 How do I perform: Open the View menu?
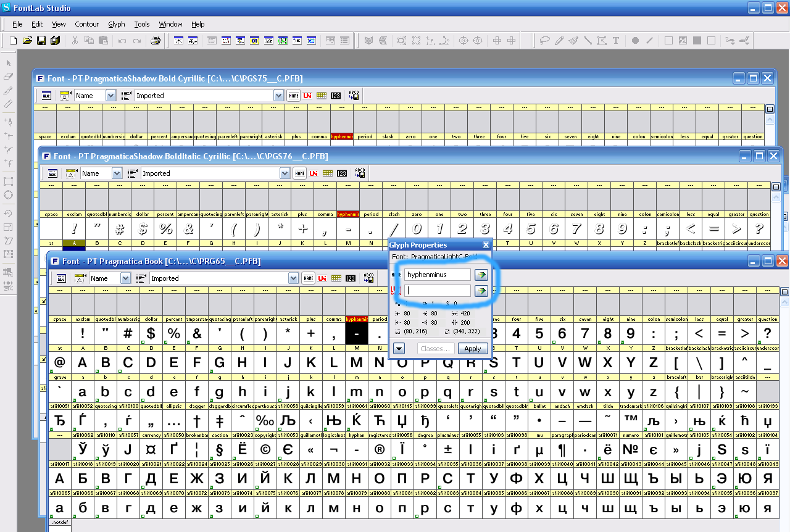[x=59, y=24]
